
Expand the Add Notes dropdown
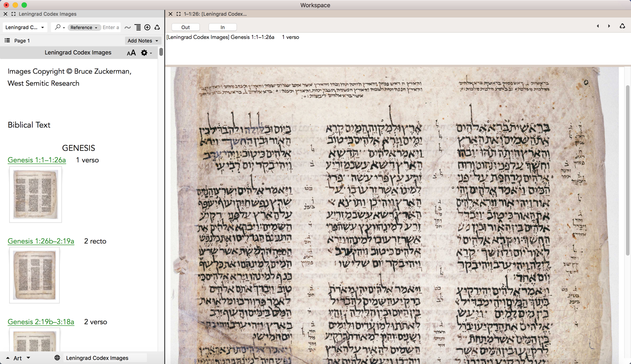(143, 41)
